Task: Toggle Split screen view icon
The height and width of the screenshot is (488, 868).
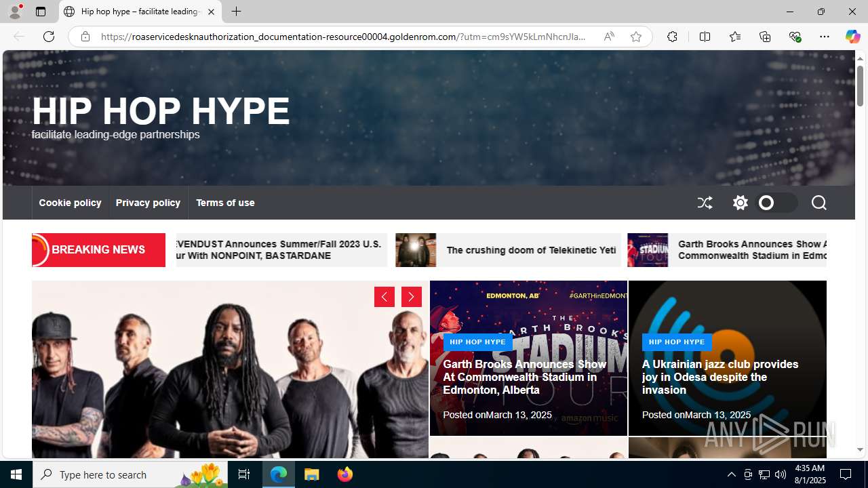Action: (x=705, y=37)
